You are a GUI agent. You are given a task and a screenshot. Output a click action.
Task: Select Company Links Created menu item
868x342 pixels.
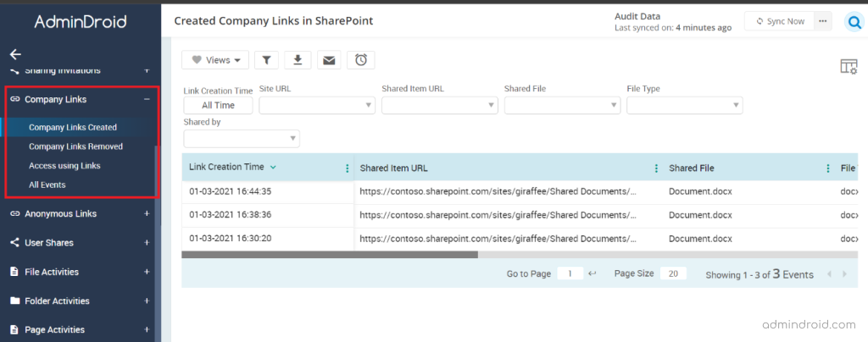click(73, 127)
